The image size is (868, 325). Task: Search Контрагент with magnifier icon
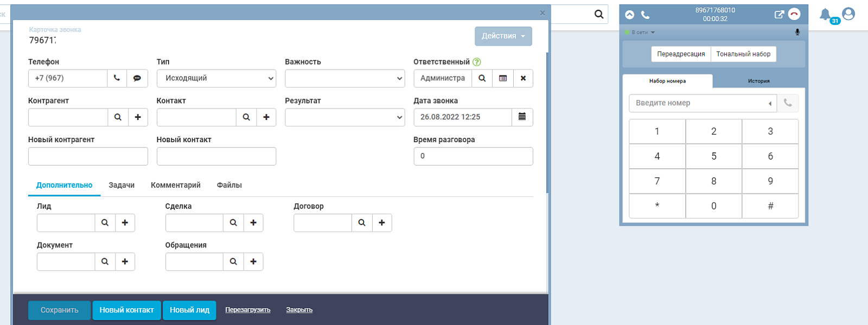tap(118, 117)
